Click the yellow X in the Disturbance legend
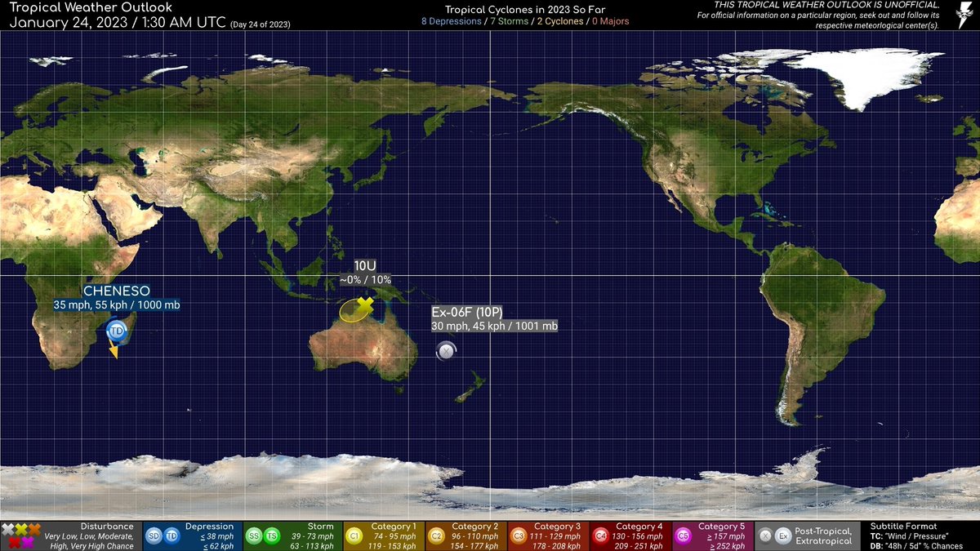 pos(21,529)
